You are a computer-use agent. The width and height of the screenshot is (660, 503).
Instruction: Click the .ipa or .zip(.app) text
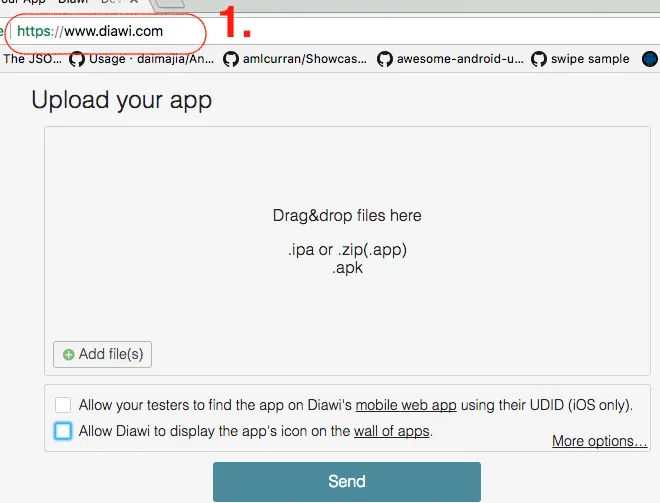(x=347, y=250)
